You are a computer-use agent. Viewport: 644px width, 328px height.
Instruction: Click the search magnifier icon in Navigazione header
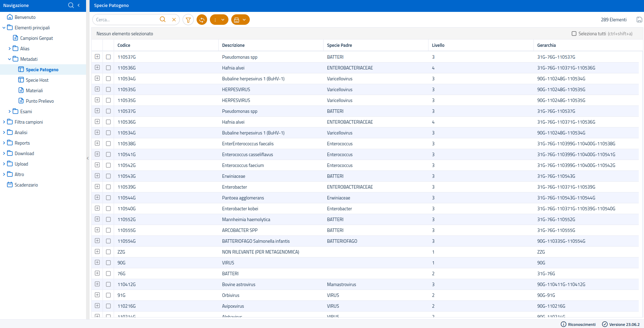[71, 5]
